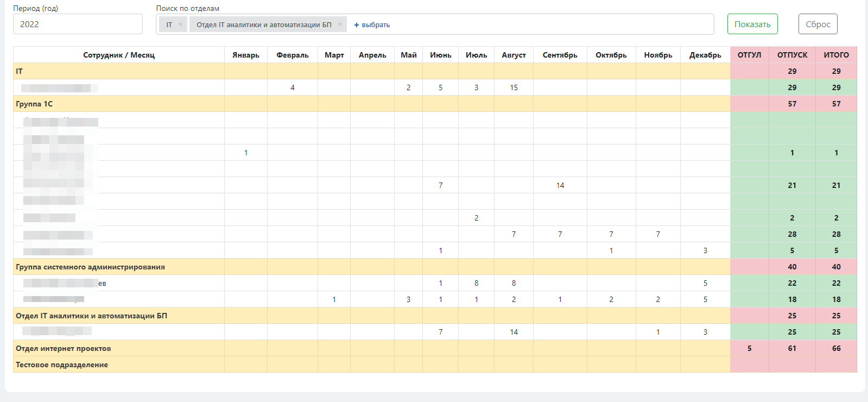Image resolution: width=868 pixels, height=402 pixels.
Task: Click the value 15 in Август column
Action: (x=514, y=87)
